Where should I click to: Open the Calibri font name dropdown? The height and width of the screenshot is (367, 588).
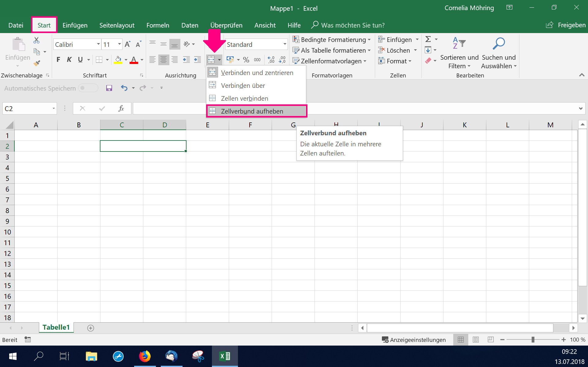pyautogui.click(x=98, y=44)
